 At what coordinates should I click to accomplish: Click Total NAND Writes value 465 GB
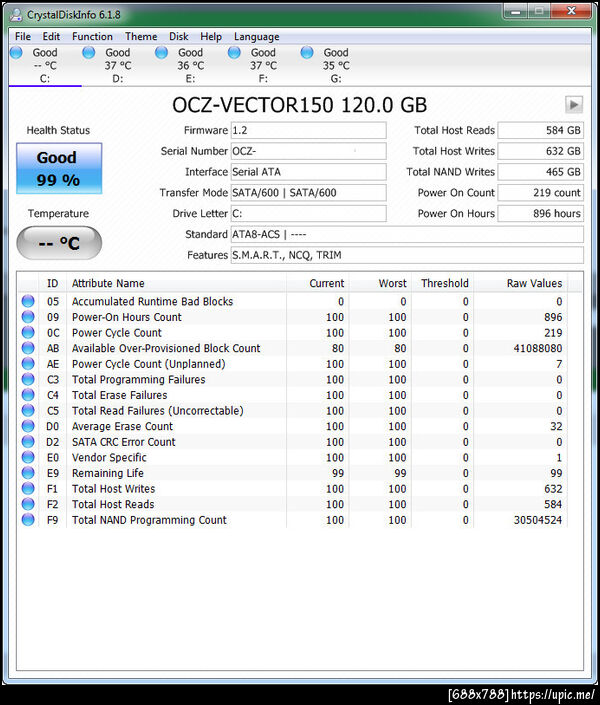[x=541, y=172]
